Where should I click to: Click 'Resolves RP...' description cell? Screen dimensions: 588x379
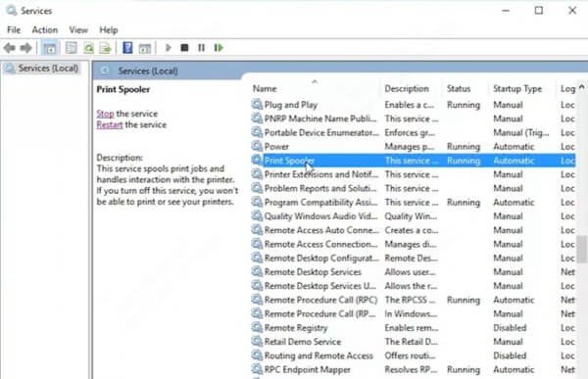(x=411, y=369)
